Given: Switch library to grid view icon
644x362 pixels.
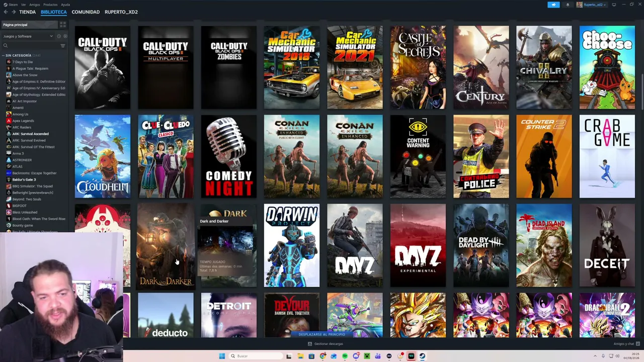Looking at the screenshot, I should [63, 25].
